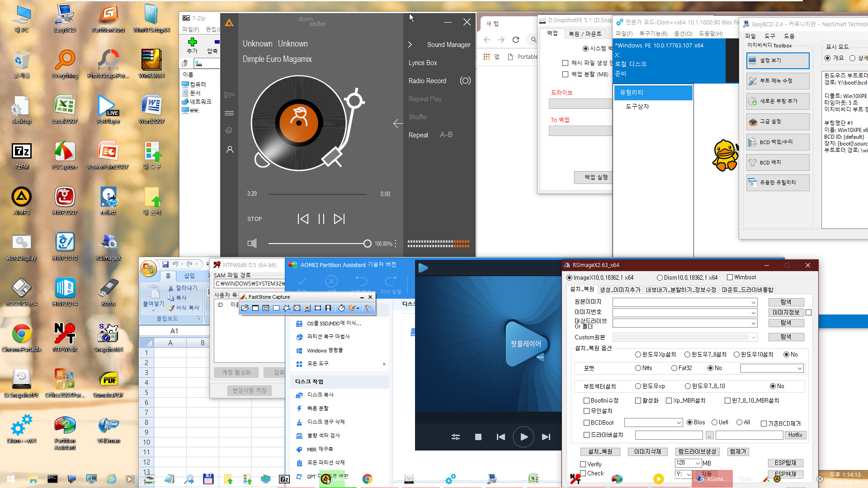Select FastStone capture full screen tool

[x=297, y=308]
